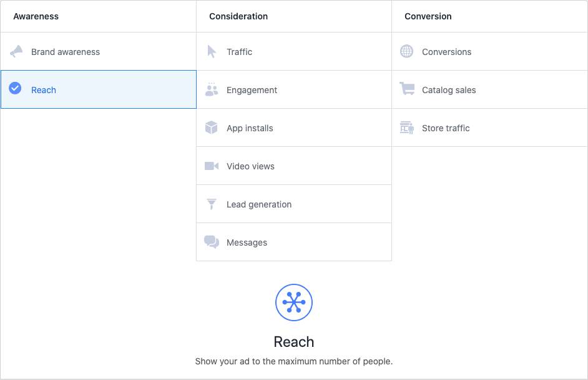
Task: Click the Catalog sales shopping cart icon
Action: point(406,89)
